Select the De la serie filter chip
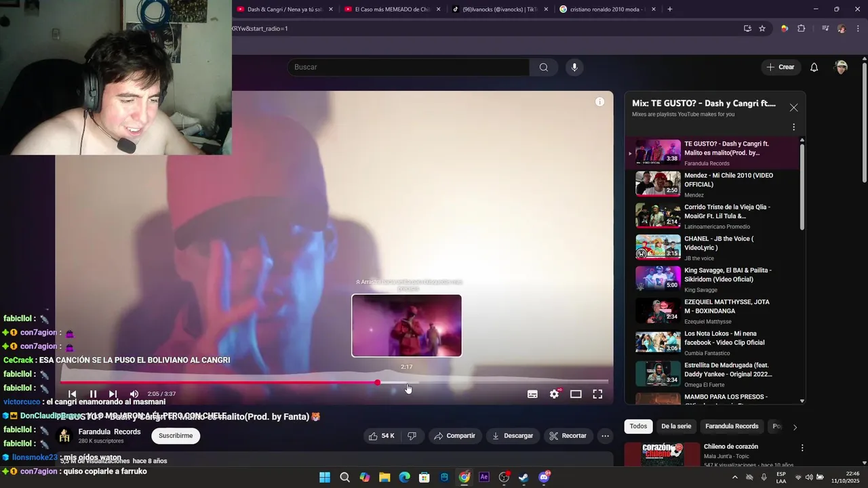The image size is (868, 488). (x=676, y=426)
